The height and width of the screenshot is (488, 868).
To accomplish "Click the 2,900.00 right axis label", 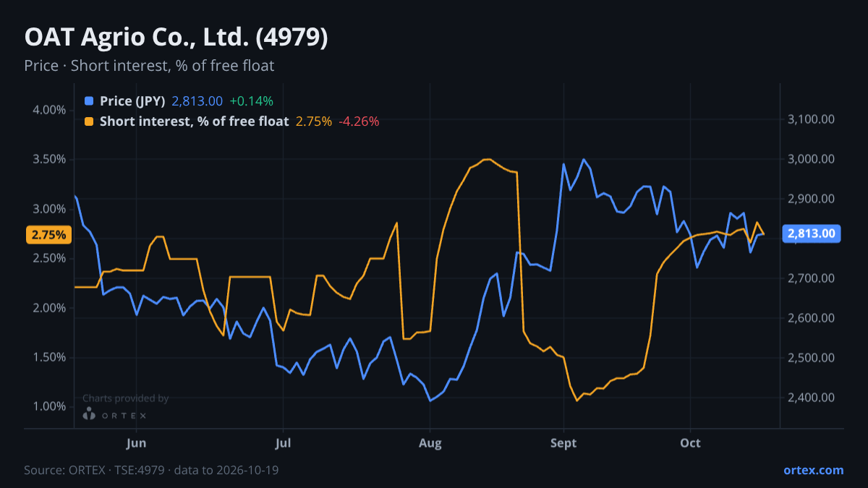I will pos(811,199).
